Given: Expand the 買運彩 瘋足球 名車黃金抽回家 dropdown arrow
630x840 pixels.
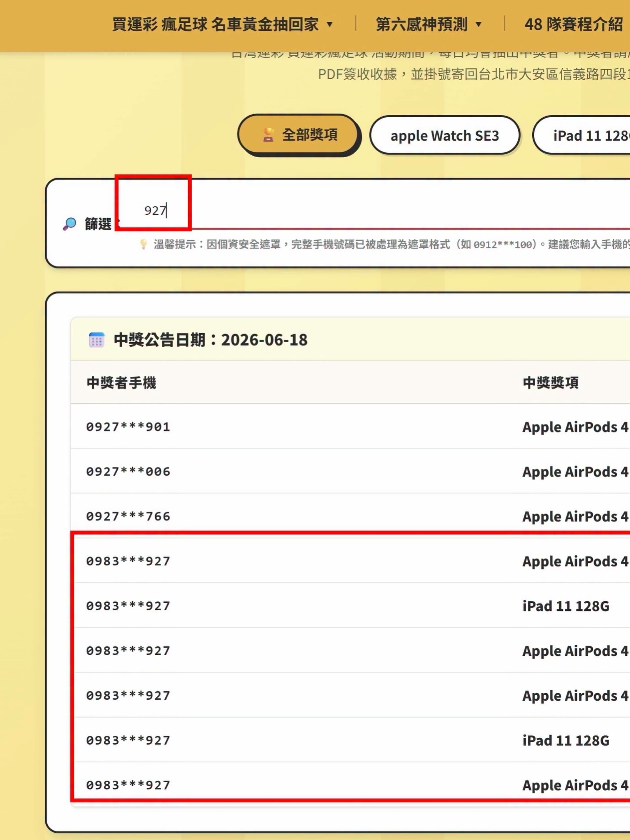Looking at the screenshot, I should (330, 25).
